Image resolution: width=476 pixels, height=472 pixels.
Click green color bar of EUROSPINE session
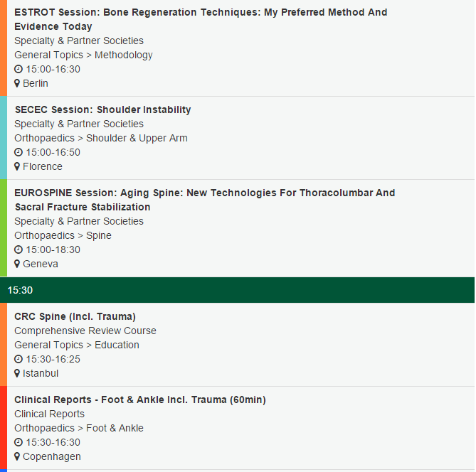tap(3, 228)
